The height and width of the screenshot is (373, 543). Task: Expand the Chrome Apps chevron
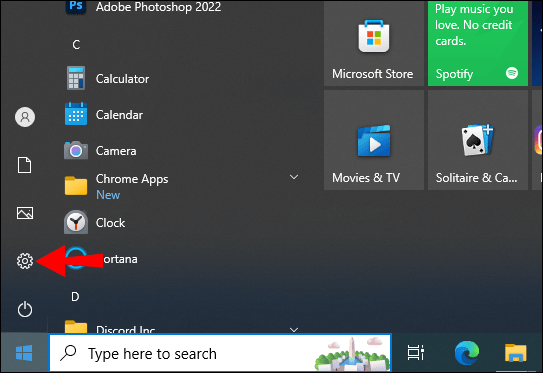coord(294,177)
